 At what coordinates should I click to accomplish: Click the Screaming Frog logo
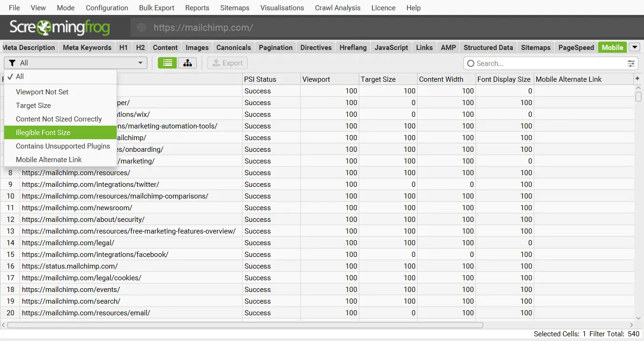point(60,28)
